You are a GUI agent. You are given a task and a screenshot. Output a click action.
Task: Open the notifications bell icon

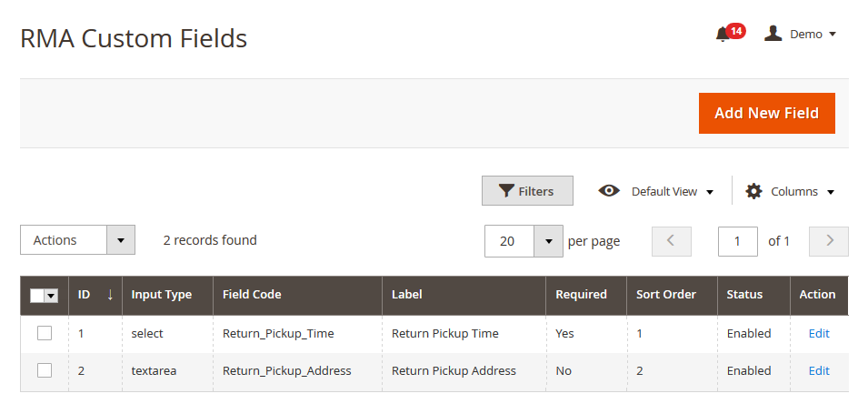(723, 35)
